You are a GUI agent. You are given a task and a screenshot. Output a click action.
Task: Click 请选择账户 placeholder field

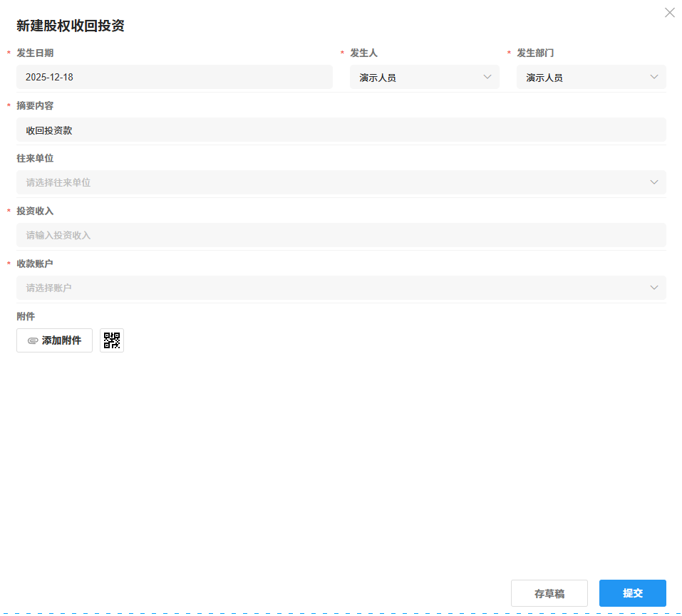coord(47,287)
